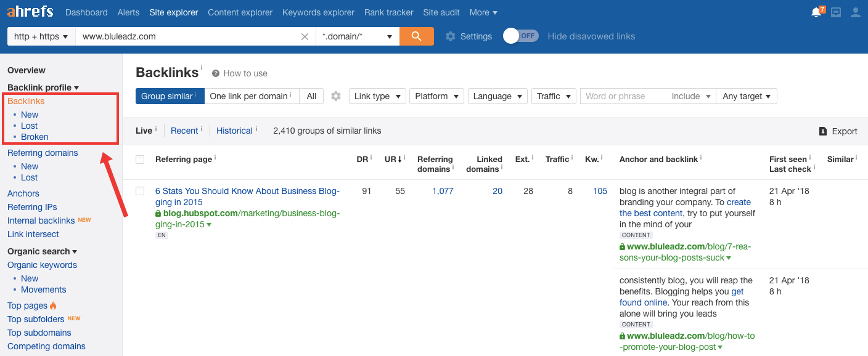
Task: Clear the URL field with the X icon
Action: [305, 36]
